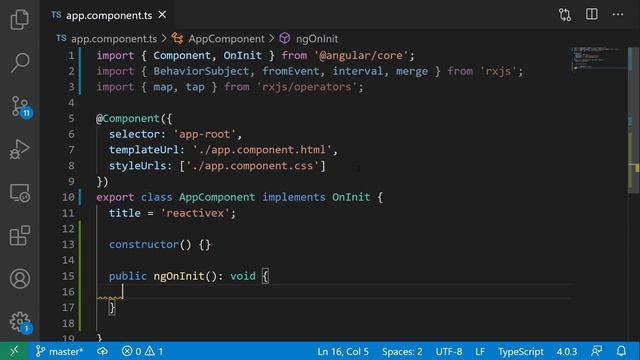Open the editor More Actions menu
The height and width of the screenshot is (360, 640).
(618, 15)
